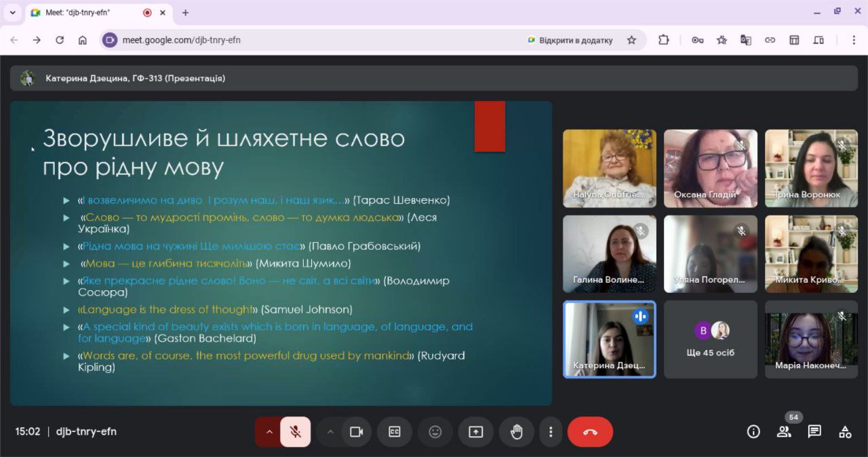Viewport: 868px width, 457px height.
Task: Click the leave call red button
Action: tap(590, 432)
